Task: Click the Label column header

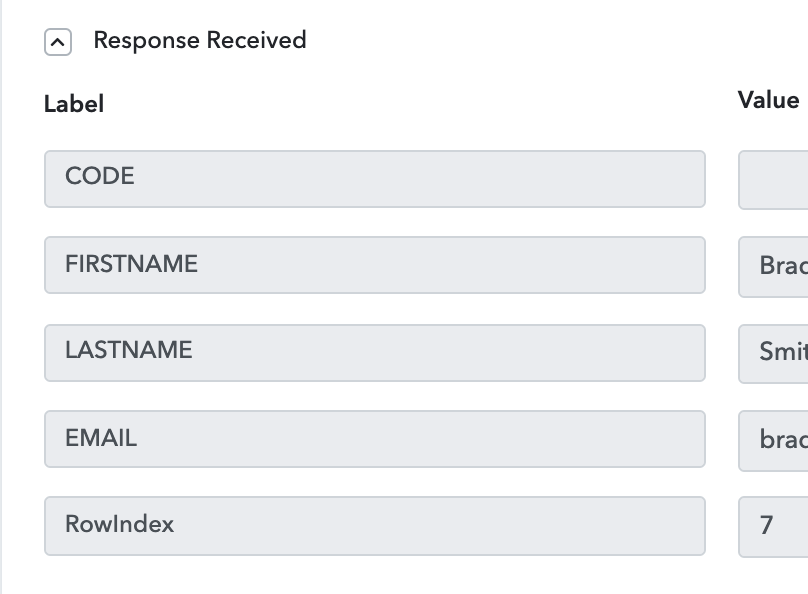Action: pos(74,104)
